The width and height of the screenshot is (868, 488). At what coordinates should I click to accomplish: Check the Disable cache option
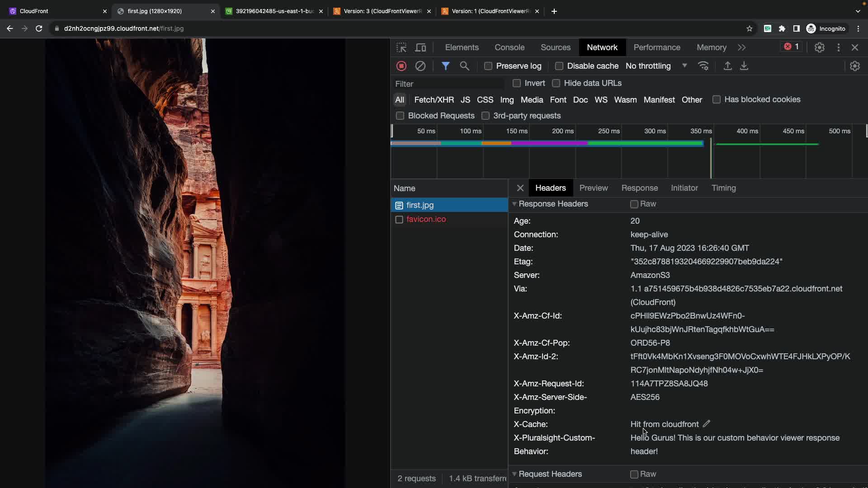click(x=559, y=66)
